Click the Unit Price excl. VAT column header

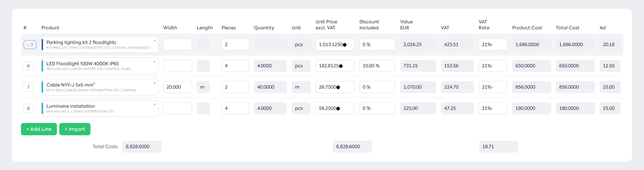tap(326, 25)
